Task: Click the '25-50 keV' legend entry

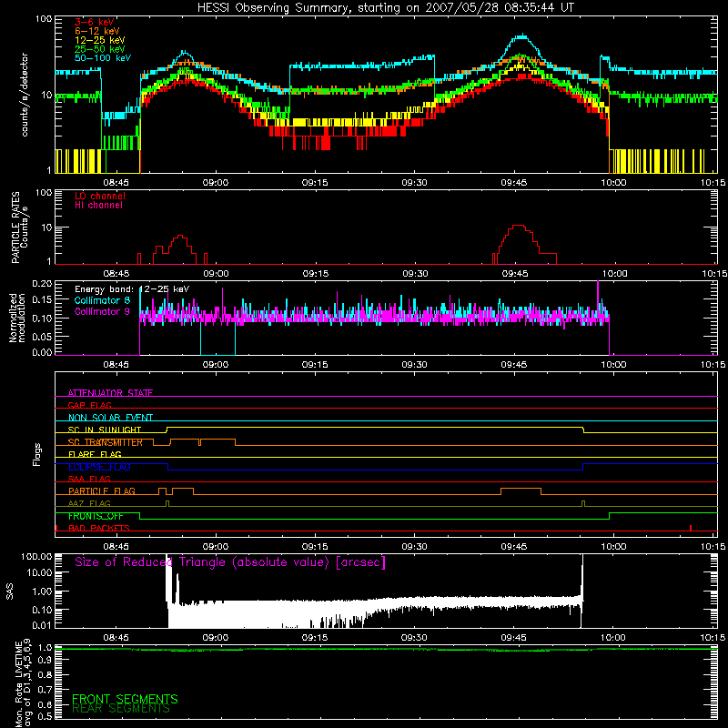Action: click(x=99, y=49)
